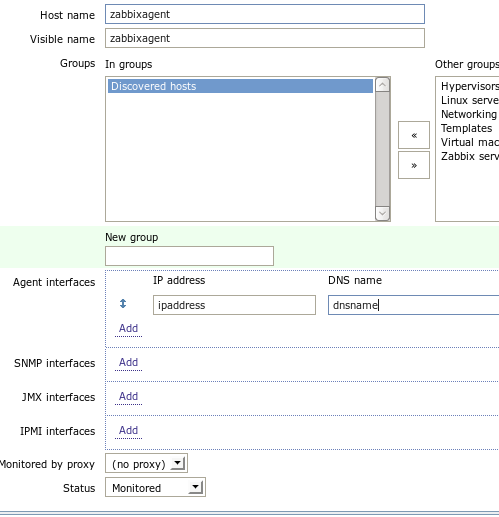
Task: Select Virtual machines in Other groups list
Action: pos(470,142)
